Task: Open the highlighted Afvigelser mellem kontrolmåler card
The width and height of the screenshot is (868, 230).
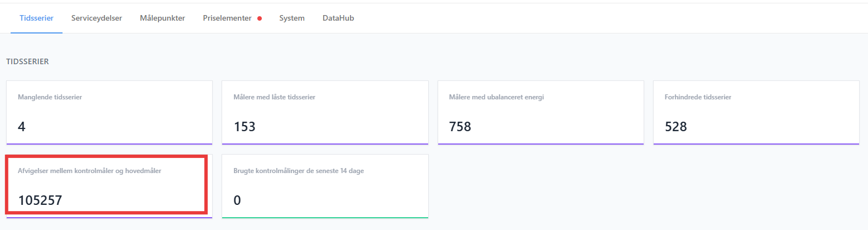Action: [107, 185]
